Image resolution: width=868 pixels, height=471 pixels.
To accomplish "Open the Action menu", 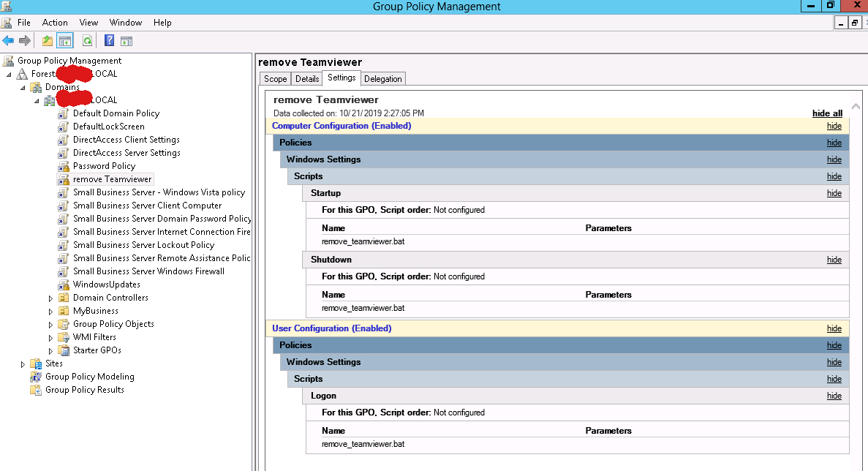I will coord(55,23).
